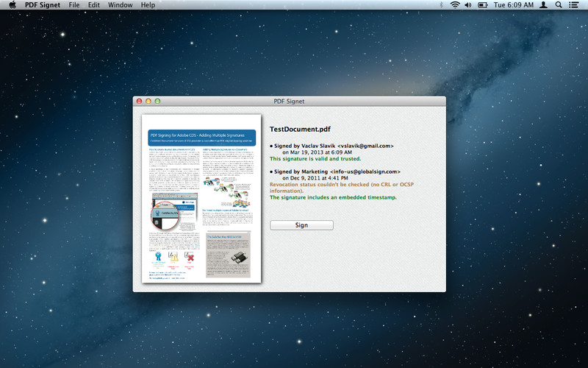Click the TestDocument.pdf page thumbnail

click(201, 199)
